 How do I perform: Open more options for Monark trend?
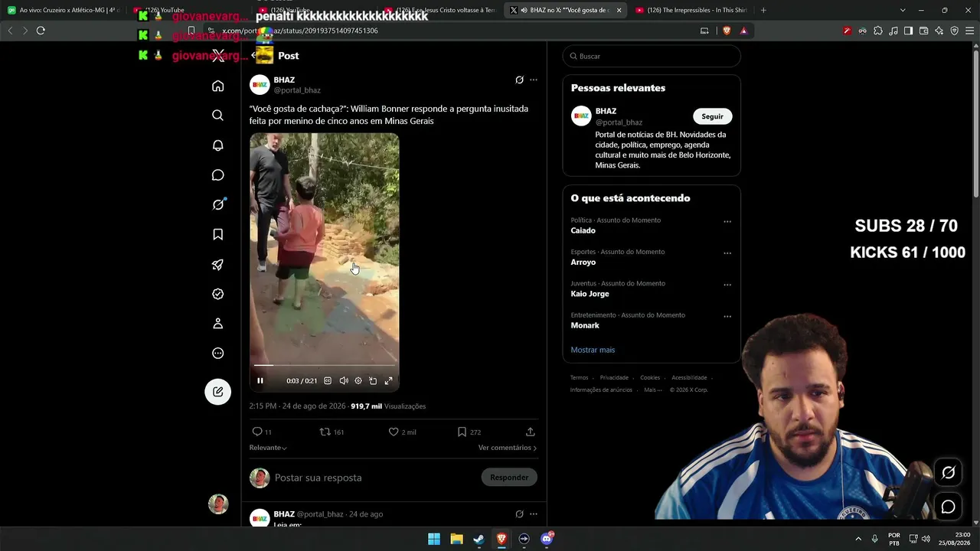coord(727,316)
